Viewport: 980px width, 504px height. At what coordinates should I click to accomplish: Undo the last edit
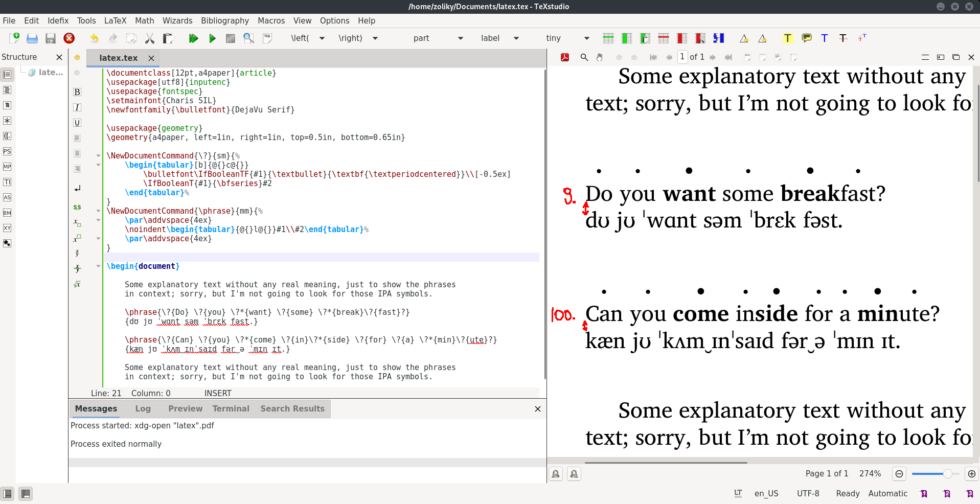point(94,38)
